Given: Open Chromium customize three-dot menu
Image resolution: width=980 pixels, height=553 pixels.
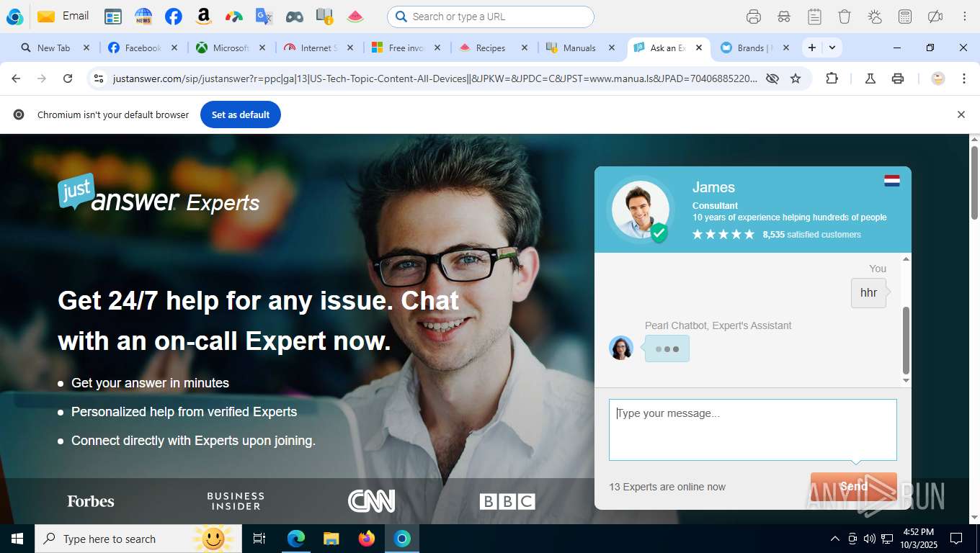Looking at the screenshot, I should point(964,78).
